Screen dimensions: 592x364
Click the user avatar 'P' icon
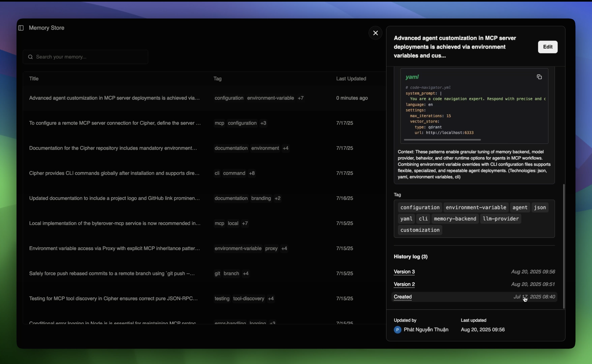397,329
